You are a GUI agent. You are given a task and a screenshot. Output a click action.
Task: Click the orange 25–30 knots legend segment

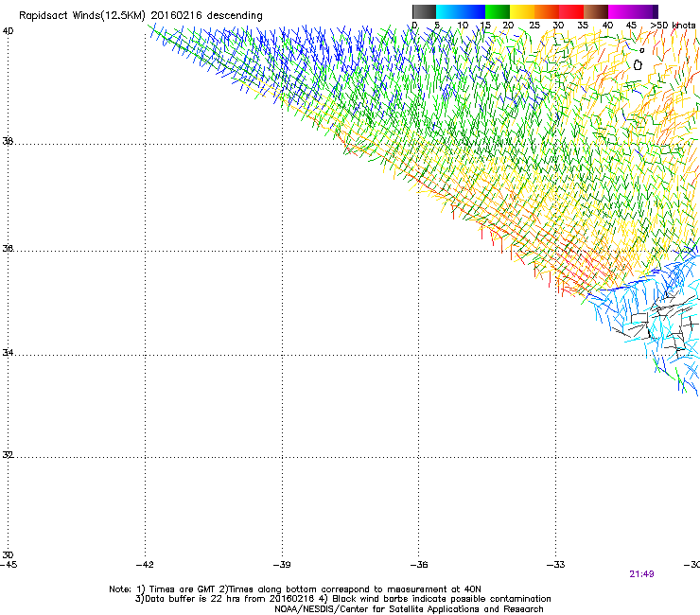pos(547,11)
